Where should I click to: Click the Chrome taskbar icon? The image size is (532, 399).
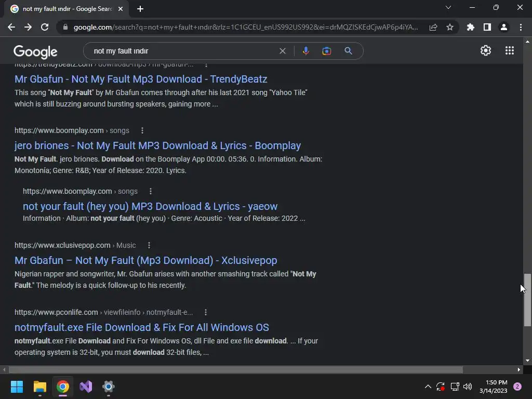(x=63, y=387)
